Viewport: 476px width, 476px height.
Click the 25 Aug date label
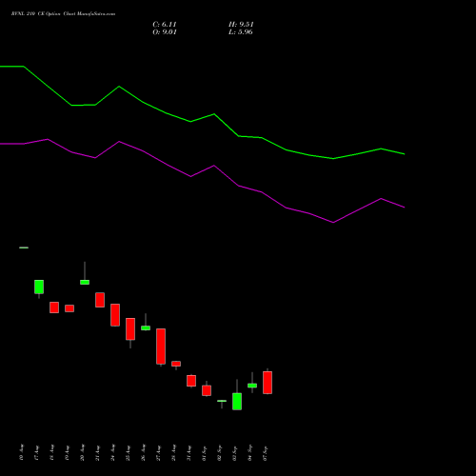pyautogui.click(x=129, y=453)
